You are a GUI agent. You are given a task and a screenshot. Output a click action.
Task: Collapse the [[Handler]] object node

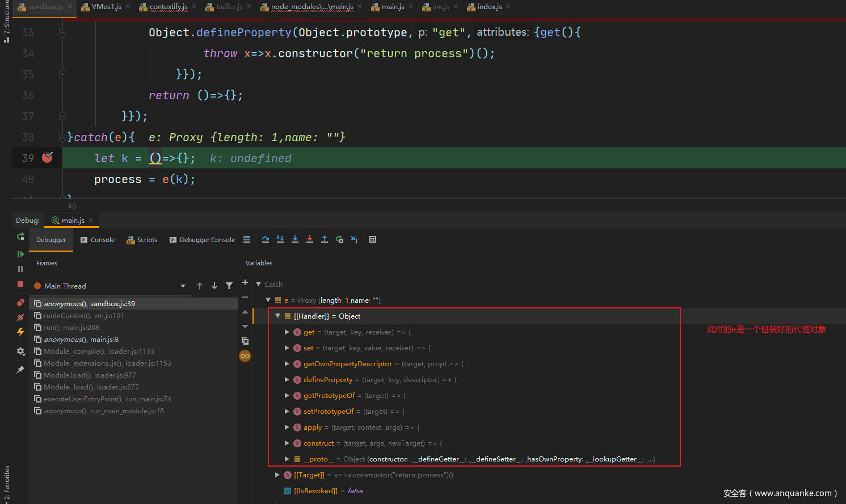(x=278, y=316)
